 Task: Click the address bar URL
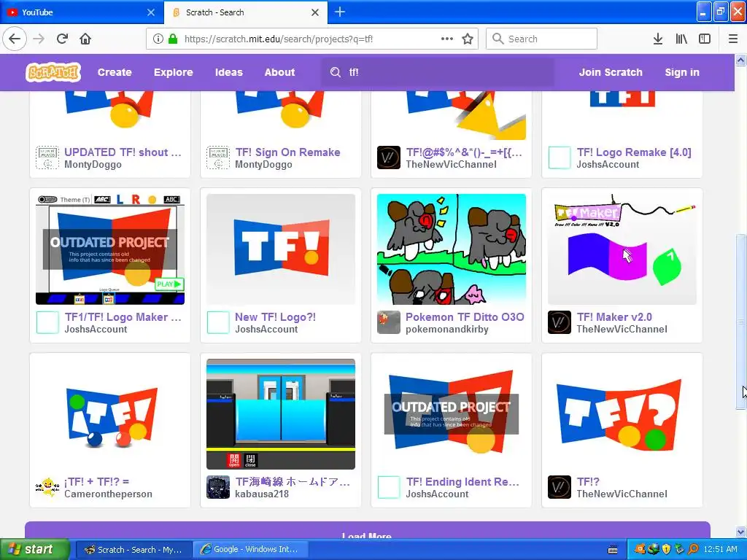click(279, 39)
